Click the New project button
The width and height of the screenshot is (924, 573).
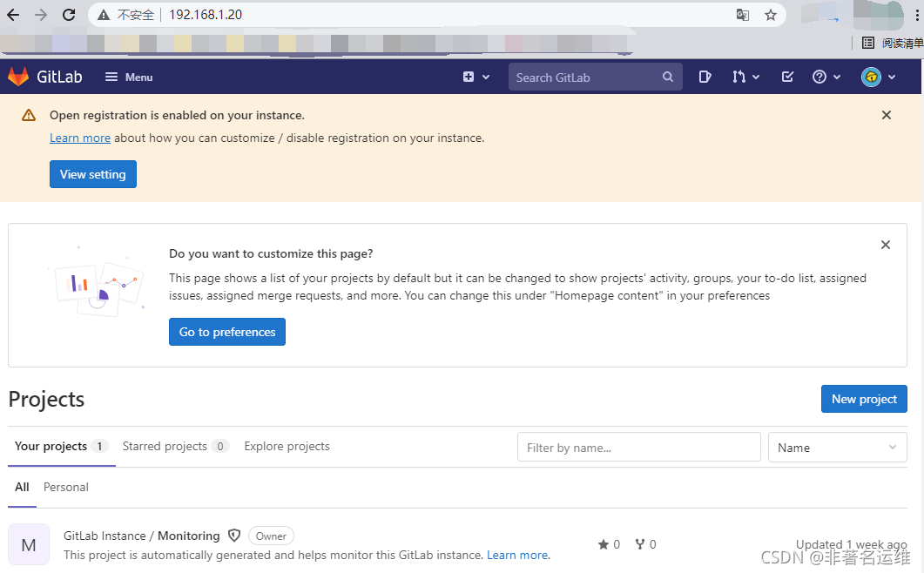click(864, 399)
